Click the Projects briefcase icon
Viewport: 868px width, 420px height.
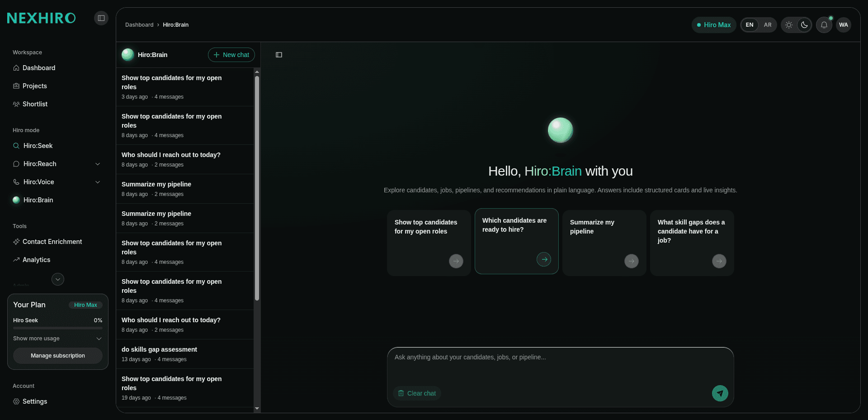click(16, 86)
